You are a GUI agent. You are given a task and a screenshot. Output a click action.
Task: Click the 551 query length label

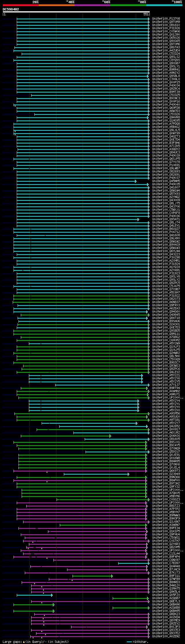pos(146,14)
